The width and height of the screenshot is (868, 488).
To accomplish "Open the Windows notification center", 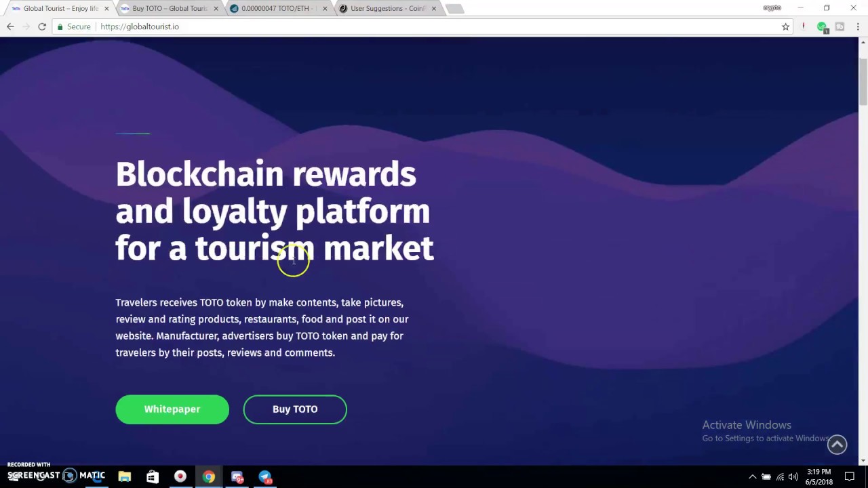I will [850, 476].
